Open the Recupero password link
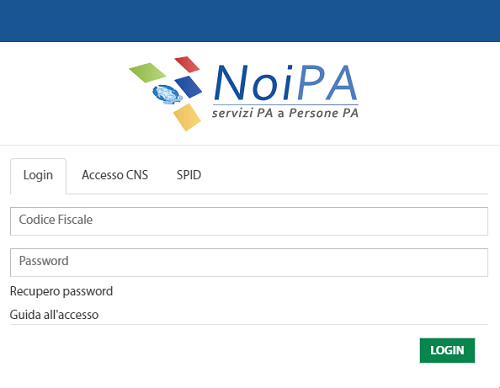This screenshot has width=500, height=388. pyautogui.click(x=61, y=291)
